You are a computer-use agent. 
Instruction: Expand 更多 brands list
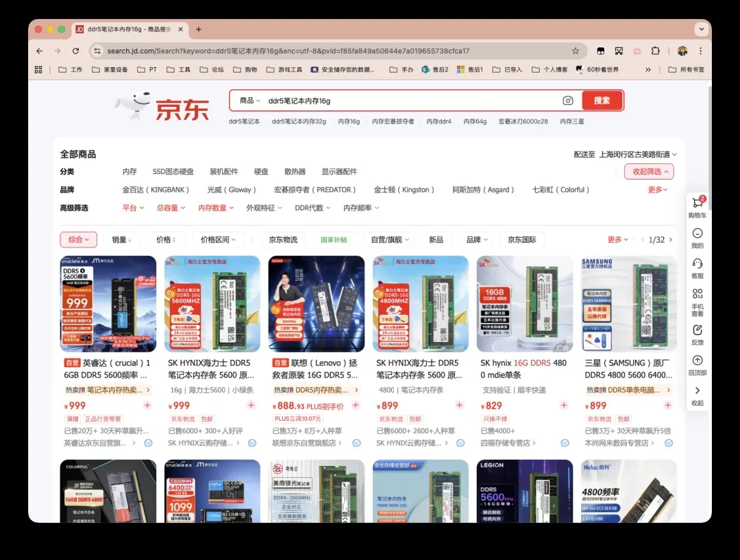[658, 190]
